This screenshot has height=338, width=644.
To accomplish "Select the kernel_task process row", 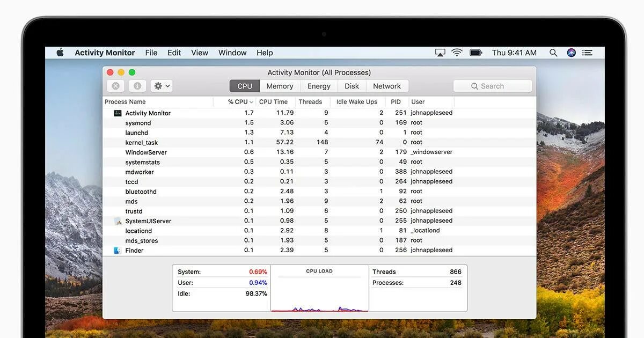I will click(x=319, y=142).
